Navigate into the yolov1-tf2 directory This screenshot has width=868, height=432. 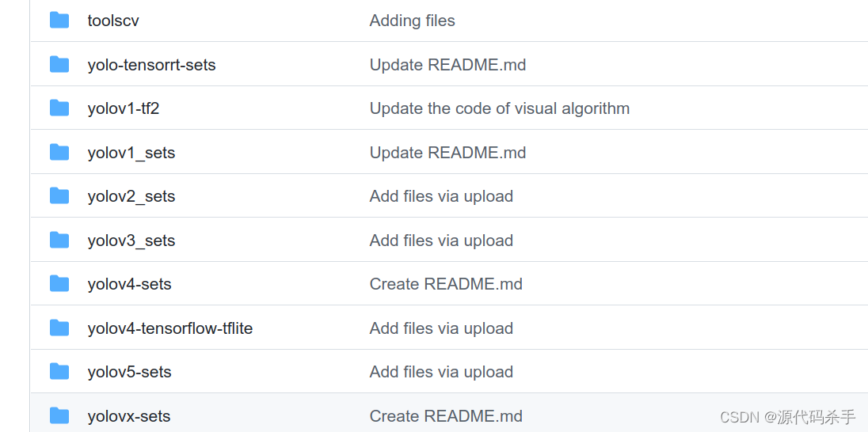[124, 108]
